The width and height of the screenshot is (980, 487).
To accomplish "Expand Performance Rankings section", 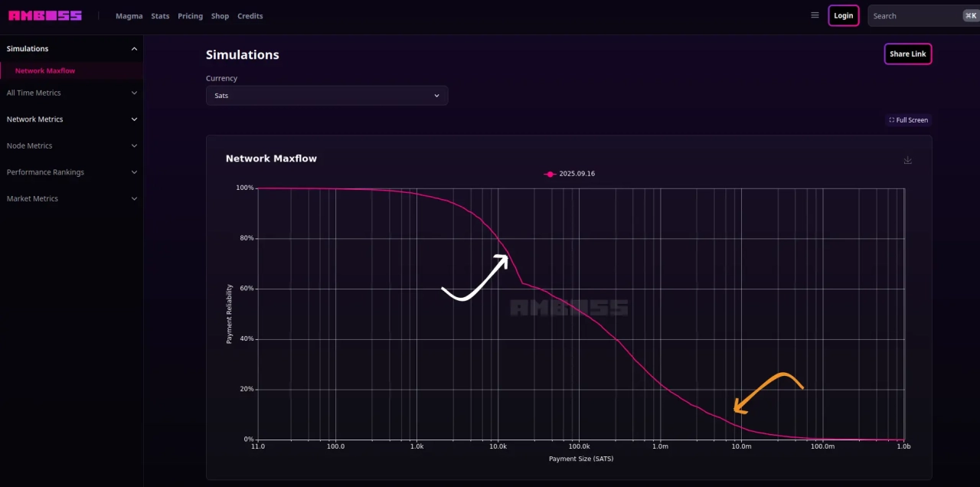I will [x=71, y=172].
